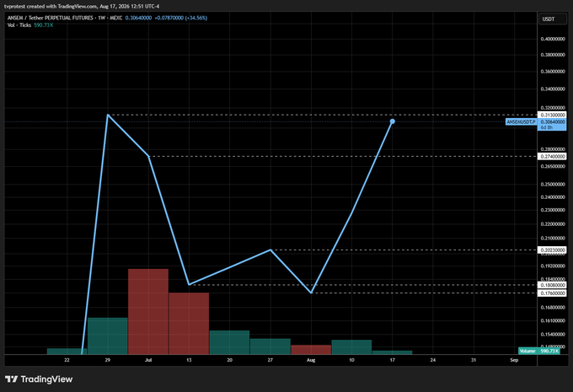Image resolution: width=573 pixels, height=392 pixels.
Task: Select the 0.20230000 price level label
Action: pyautogui.click(x=553, y=250)
